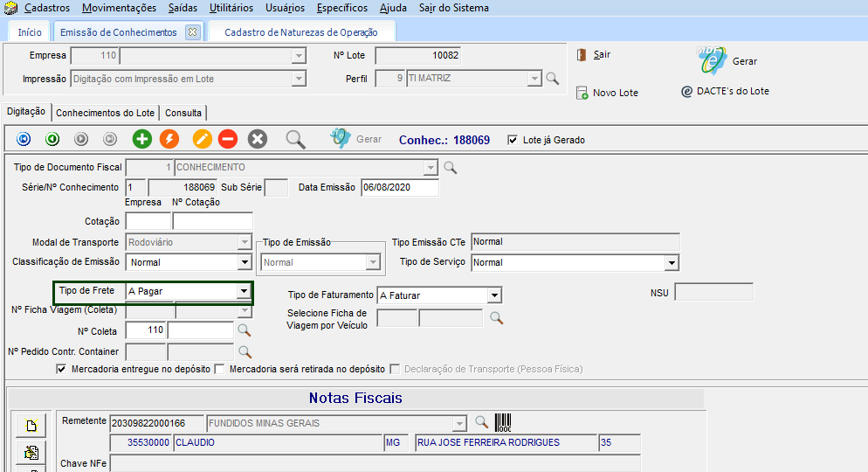868x472 pixels.
Task: Click Sair do Sistema menu
Action: tap(454, 8)
